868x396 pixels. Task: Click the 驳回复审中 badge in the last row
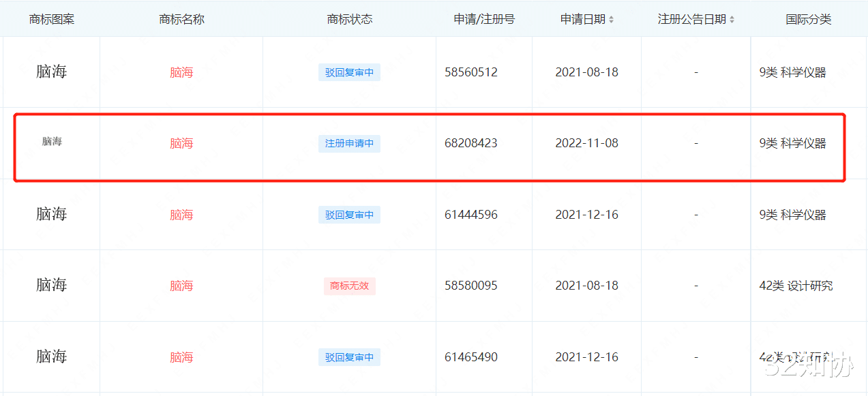(349, 356)
